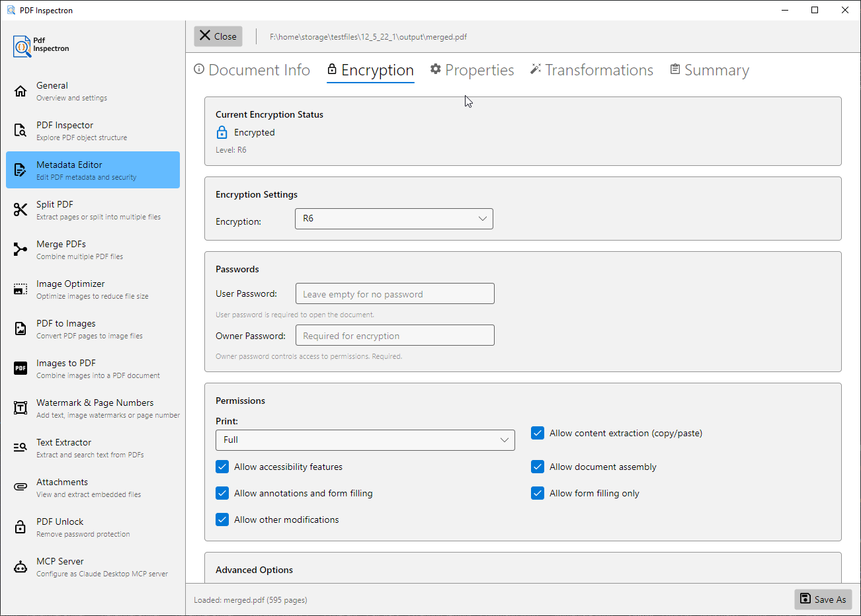861x616 pixels.
Task: Focus the User Password field
Action: pyautogui.click(x=395, y=294)
